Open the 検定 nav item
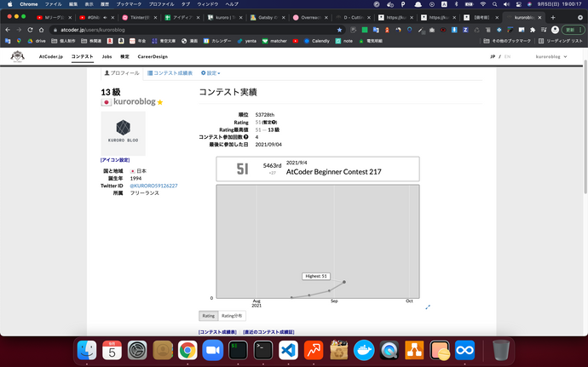This screenshot has height=367, width=588. [124, 56]
